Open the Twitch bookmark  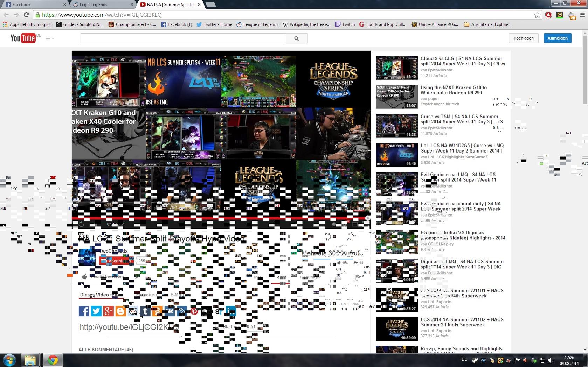[345, 24]
